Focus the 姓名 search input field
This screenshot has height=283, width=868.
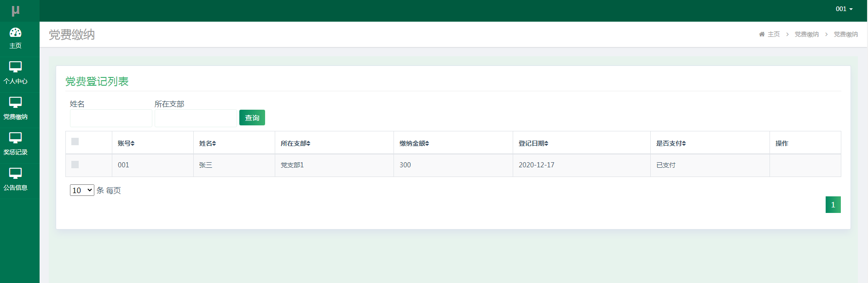click(111, 118)
